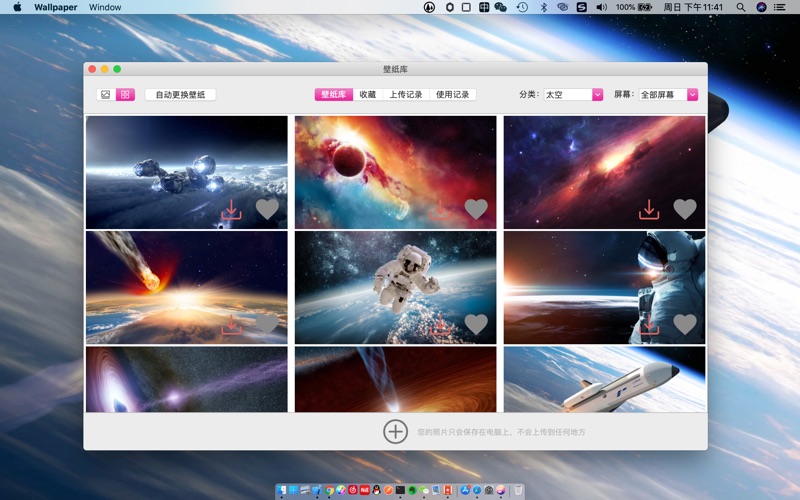Open the 屏幕 screen selection dropdown

tap(668, 95)
